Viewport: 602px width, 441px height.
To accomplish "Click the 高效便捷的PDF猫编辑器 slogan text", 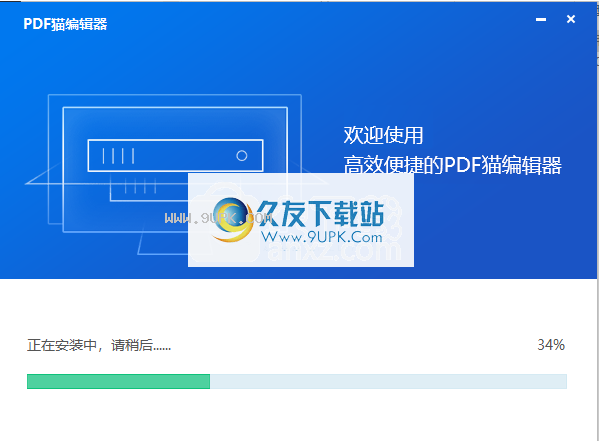I will 452,165.
